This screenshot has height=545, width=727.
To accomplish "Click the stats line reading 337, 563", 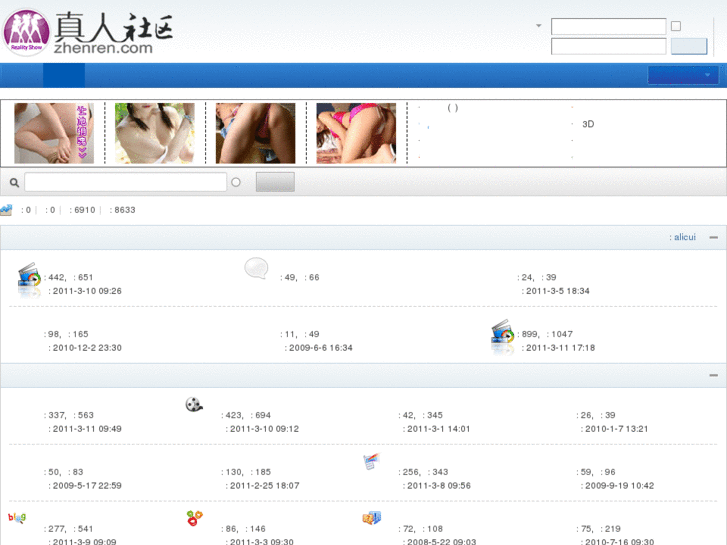I will click(x=69, y=415).
